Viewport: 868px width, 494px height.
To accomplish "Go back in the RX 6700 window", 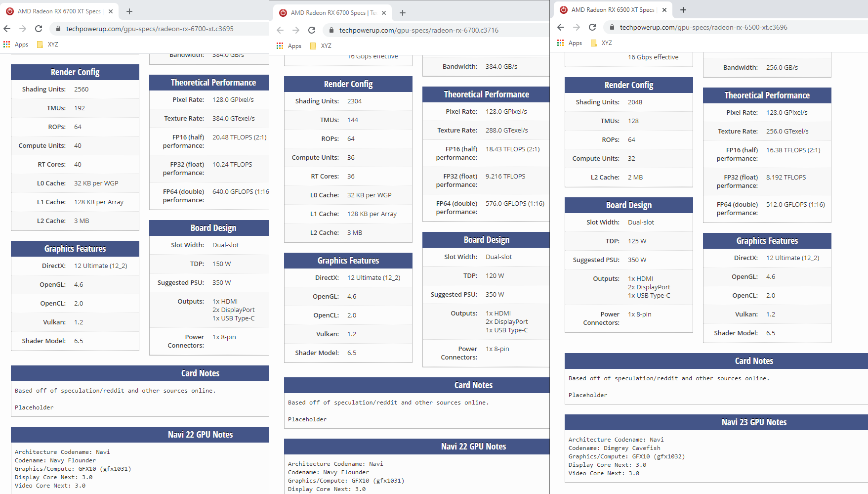I will coord(280,30).
